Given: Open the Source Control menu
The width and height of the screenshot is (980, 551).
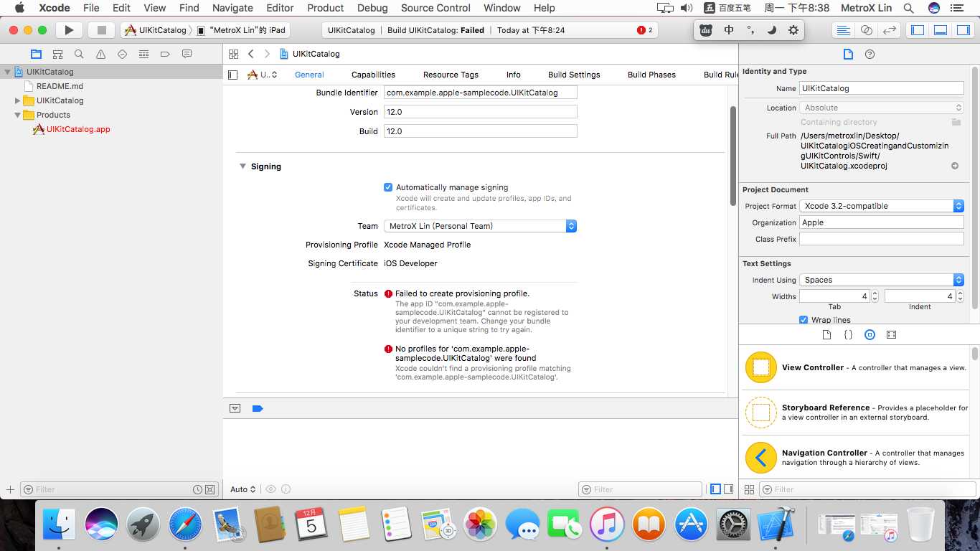Looking at the screenshot, I should [x=435, y=8].
